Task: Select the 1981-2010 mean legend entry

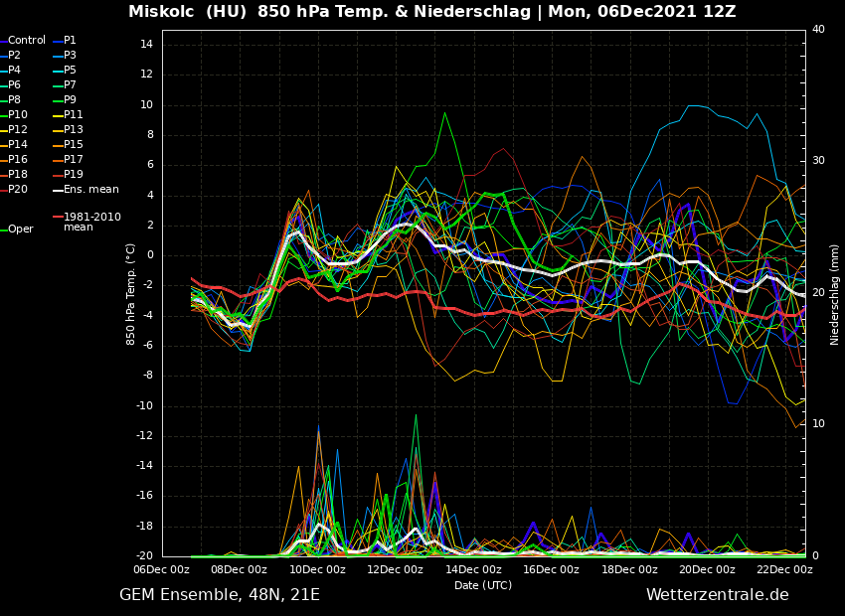Action: (91, 222)
